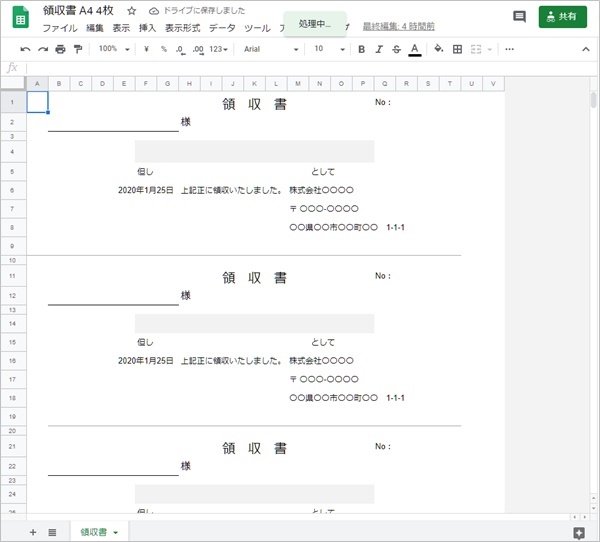Open the 表示形式 menu
This screenshot has width=600, height=542.
click(182, 28)
